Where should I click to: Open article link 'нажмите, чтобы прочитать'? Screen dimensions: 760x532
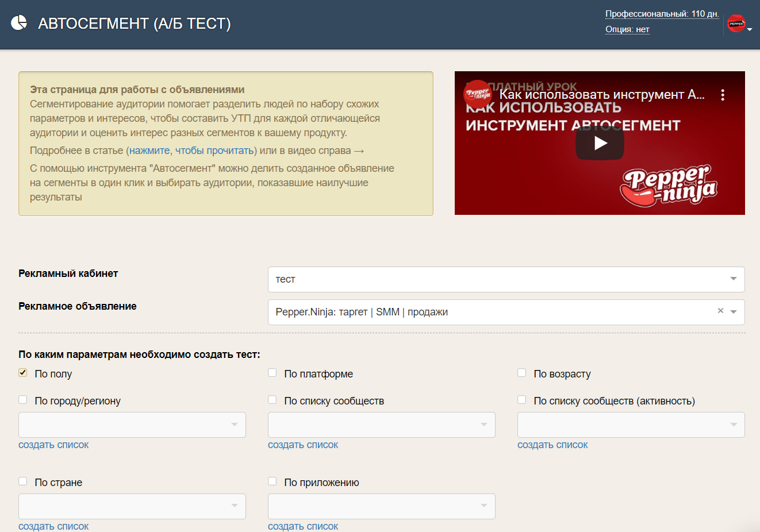(191, 151)
